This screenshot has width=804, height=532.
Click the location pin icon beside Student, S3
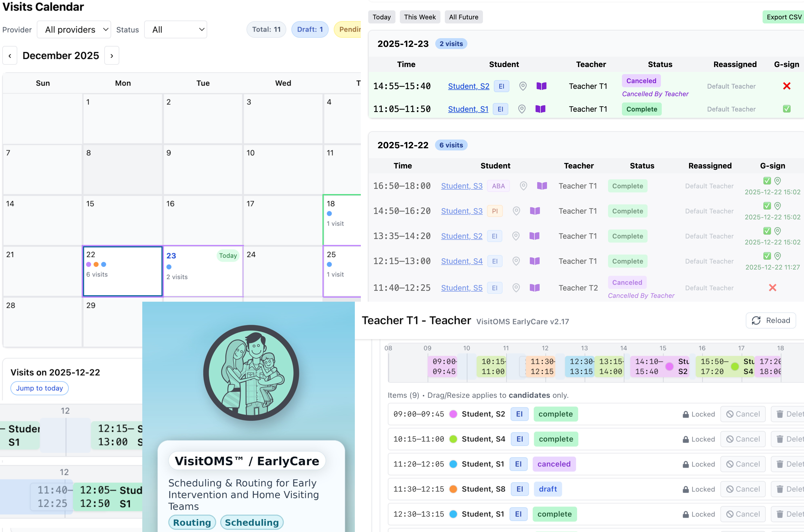click(x=523, y=186)
